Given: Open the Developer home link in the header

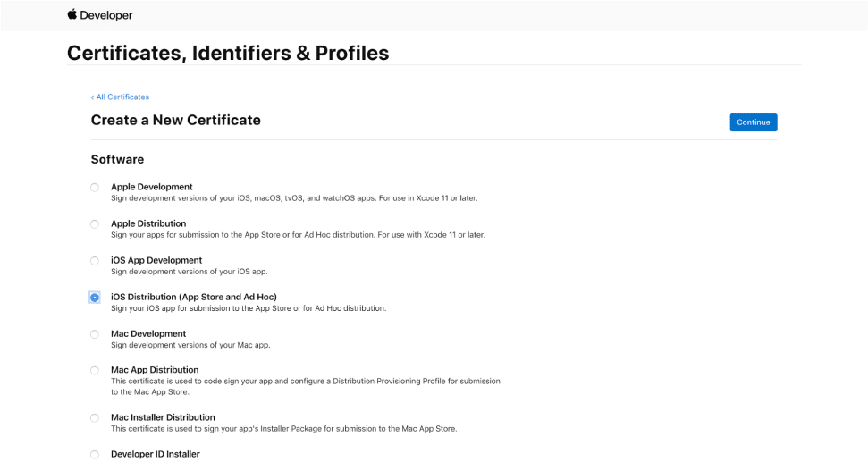Looking at the screenshot, I should [105, 15].
